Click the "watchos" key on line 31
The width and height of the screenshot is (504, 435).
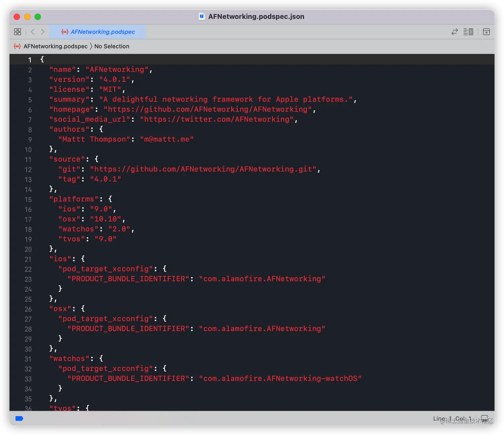(x=69, y=359)
